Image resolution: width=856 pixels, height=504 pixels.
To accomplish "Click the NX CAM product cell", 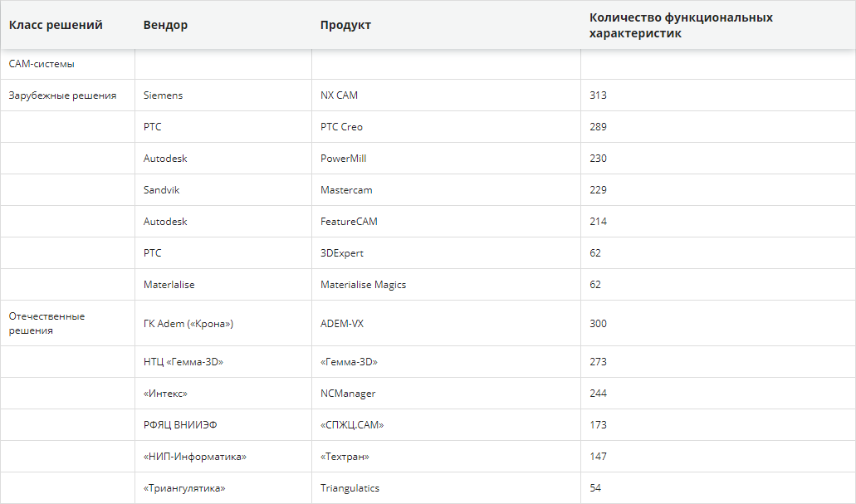I will tap(446, 95).
